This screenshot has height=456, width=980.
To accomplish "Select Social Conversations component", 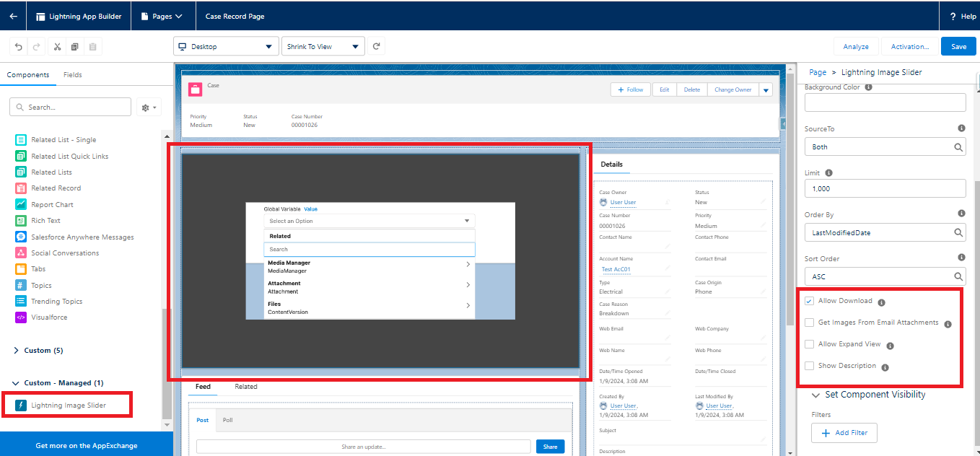I will coord(65,253).
